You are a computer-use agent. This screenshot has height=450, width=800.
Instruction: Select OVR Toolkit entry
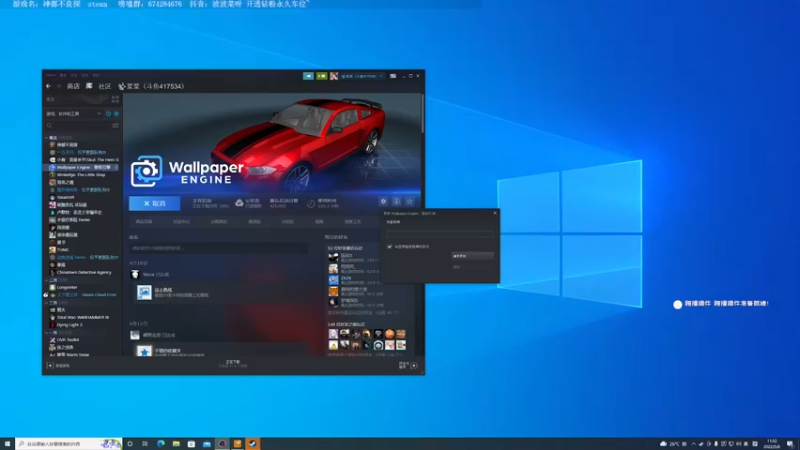(x=68, y=340)
